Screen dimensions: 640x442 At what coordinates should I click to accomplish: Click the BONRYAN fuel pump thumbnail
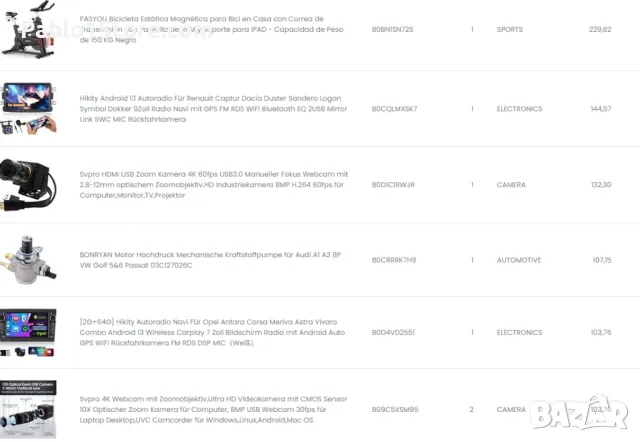coord(24,260)
